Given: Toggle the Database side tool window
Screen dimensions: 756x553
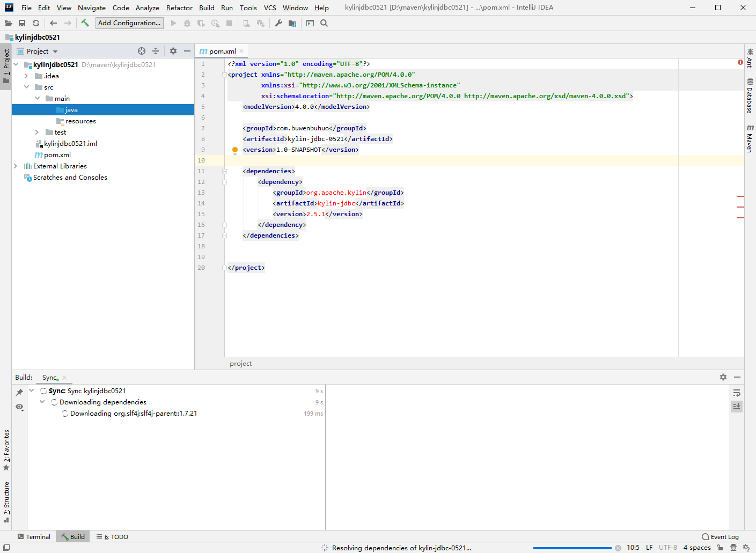Looking at the screenshot, I should [750, 95].
